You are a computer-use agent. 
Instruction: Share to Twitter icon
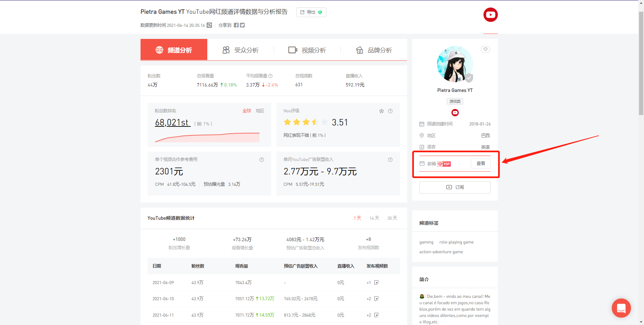coord(242,25)
